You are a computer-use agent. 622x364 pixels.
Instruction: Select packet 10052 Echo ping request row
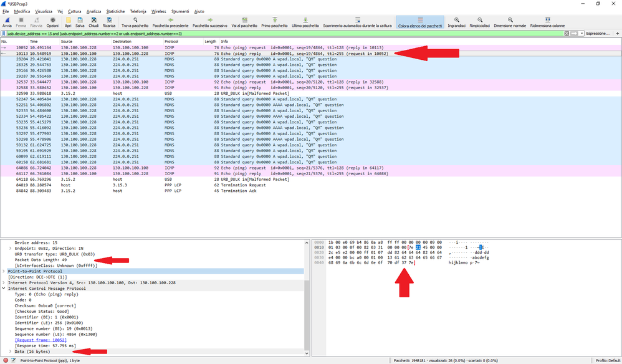pos(310,47)
